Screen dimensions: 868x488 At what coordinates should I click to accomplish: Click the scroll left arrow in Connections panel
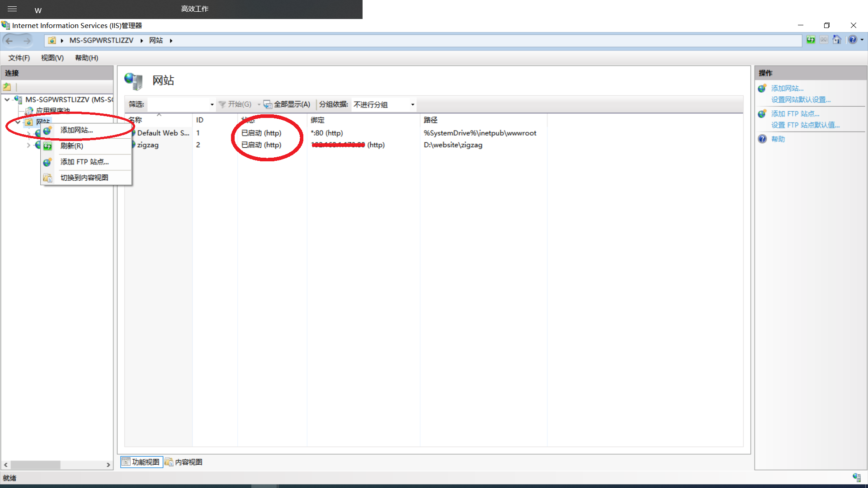click(x=6, y=465)
